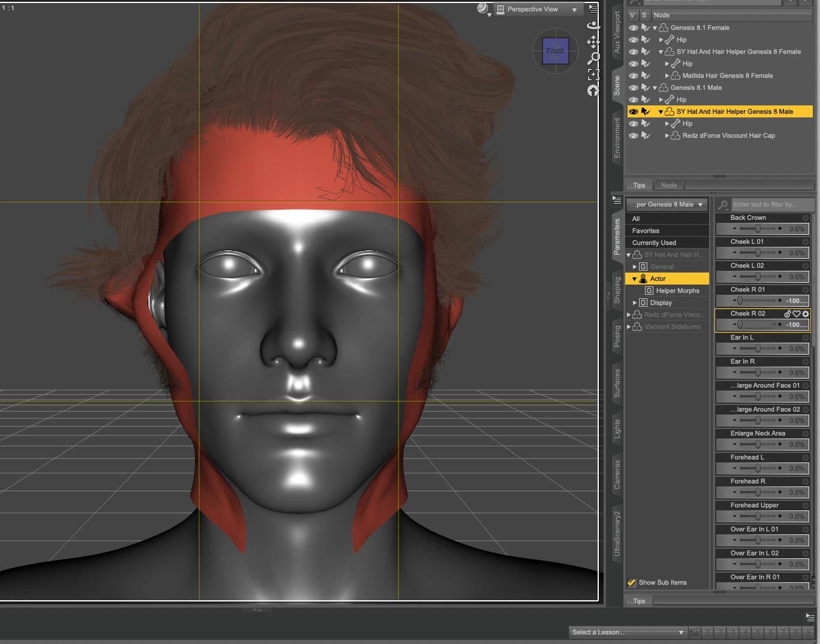Switch to the Shaping tab

coord(617,290)
